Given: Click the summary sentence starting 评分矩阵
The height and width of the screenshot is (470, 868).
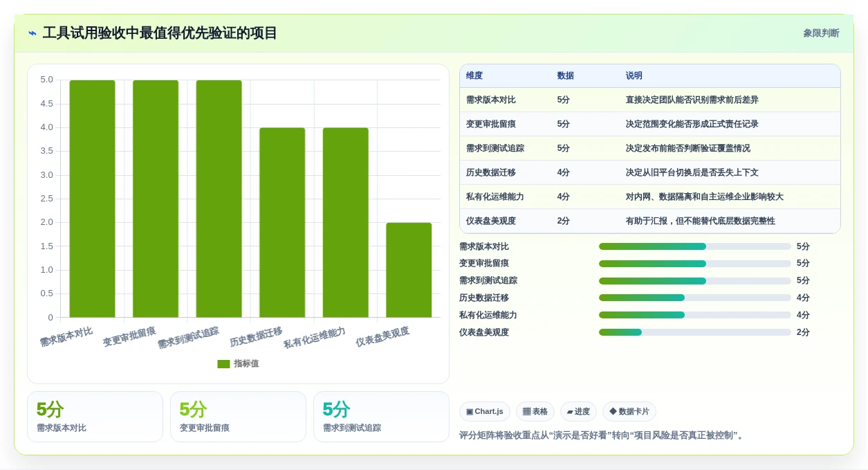Looking at the screenshot, I should [602, 436].
